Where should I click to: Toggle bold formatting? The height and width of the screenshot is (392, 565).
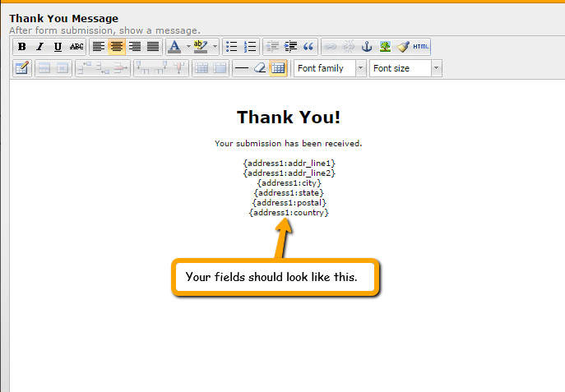point(22,47)
